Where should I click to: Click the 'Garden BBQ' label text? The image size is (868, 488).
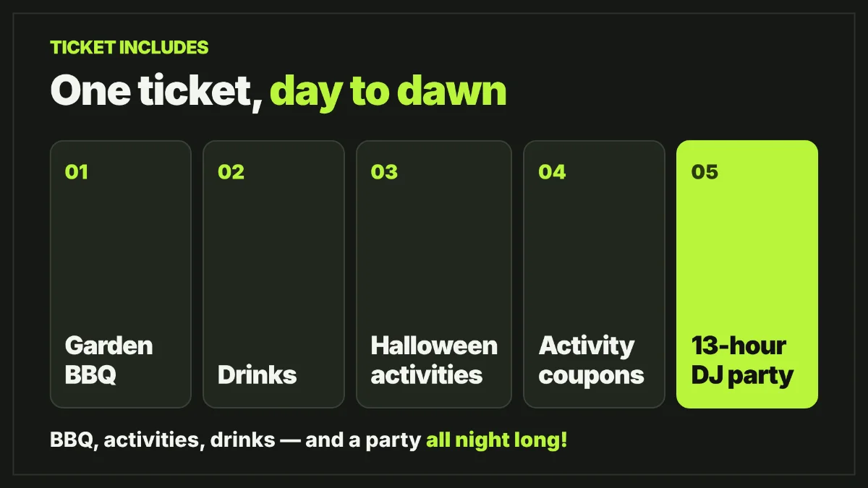tap(109, 360)
